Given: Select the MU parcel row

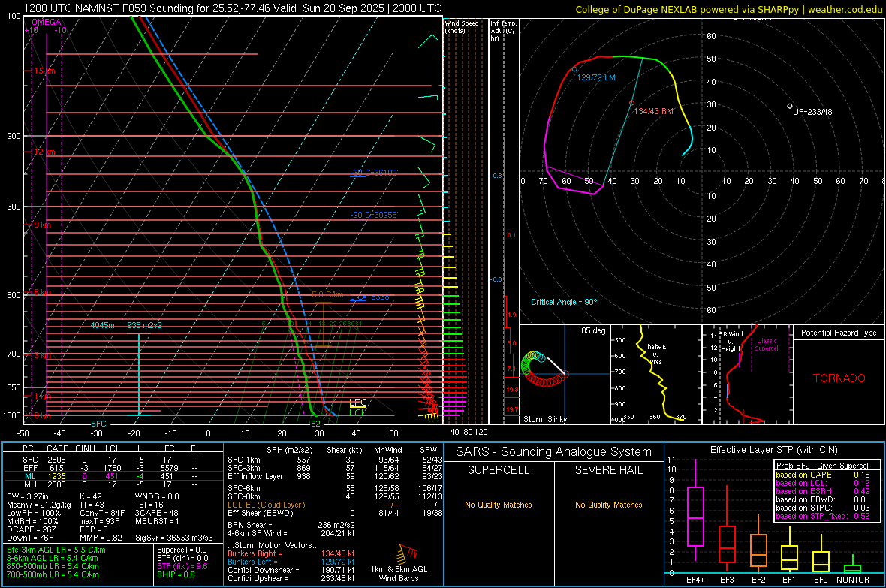Looking at the screenshot, I should point(113,484).
